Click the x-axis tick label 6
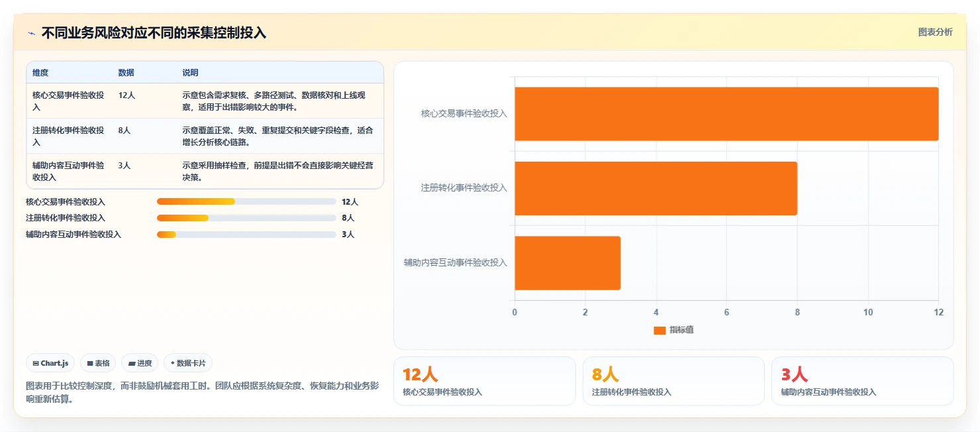 pos(726,313)
